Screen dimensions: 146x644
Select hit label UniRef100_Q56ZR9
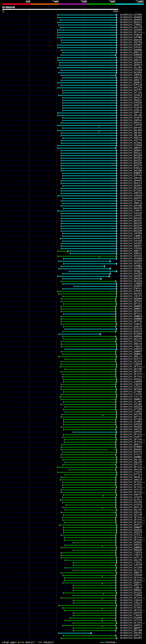click(x=131, y=278)
